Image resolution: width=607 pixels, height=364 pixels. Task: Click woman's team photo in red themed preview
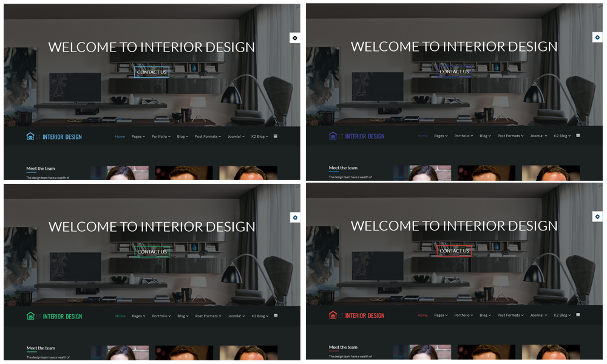click(422, 352)
